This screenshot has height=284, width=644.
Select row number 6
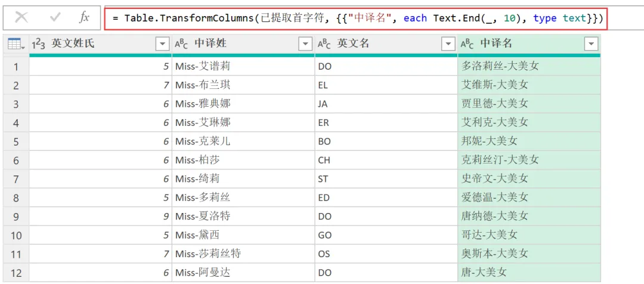pyautogui.click(x=16, y=160)
